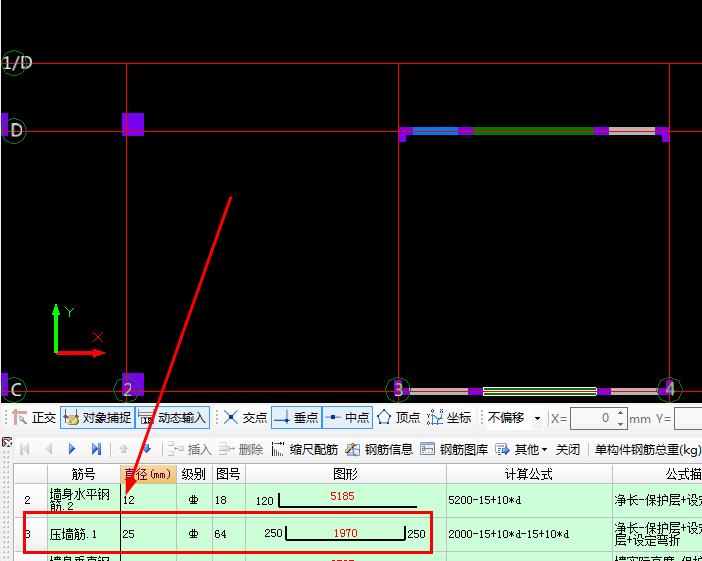Viewport: 702px width, 561px height.
Task: Select 压墙筋.1 name cell
Action: (83, 534)
